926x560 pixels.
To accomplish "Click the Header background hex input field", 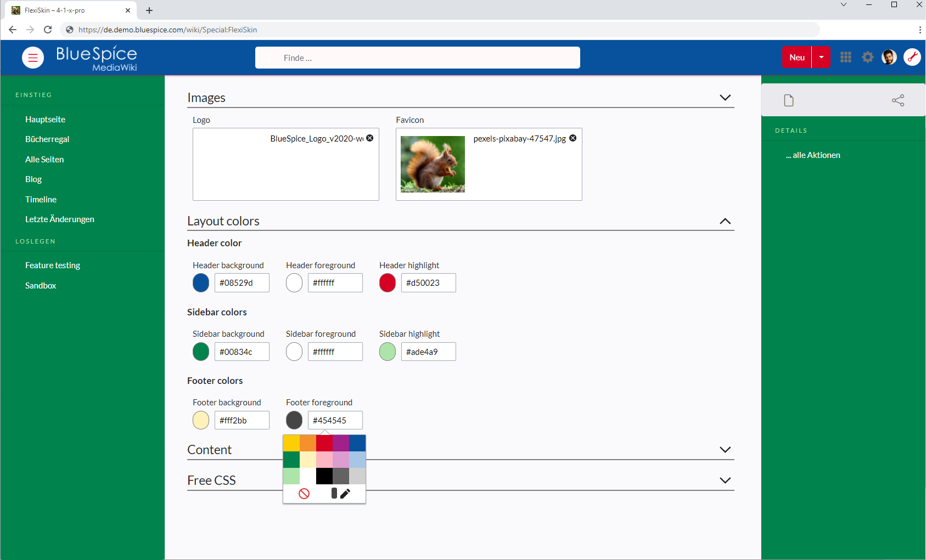I will [242, 283].
